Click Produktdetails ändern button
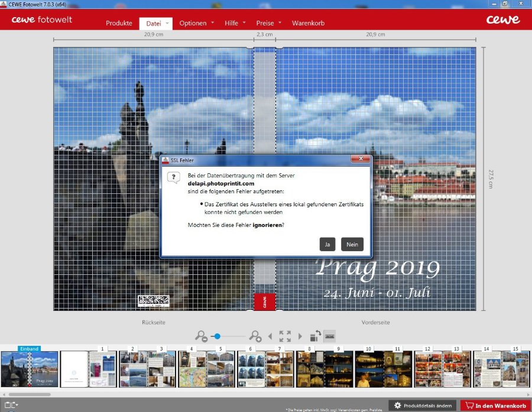532x412 pixels. 423,405
